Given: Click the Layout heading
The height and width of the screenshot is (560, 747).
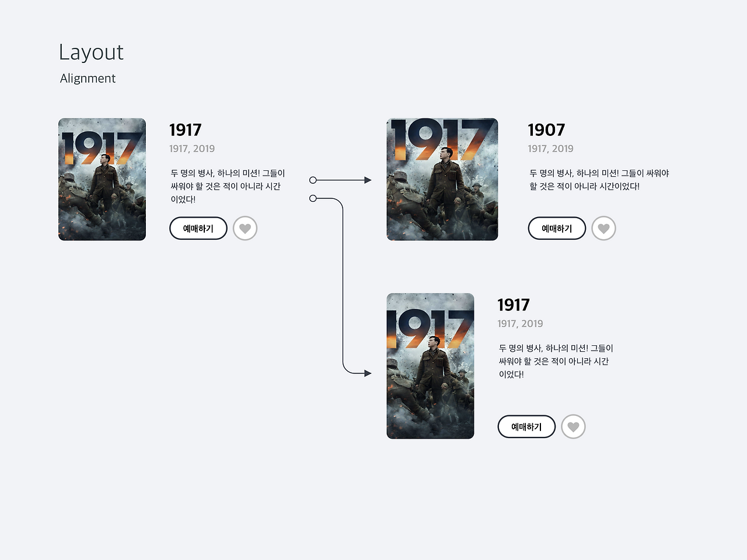Looking at the screenshot, I should click(x=91, y=52).
